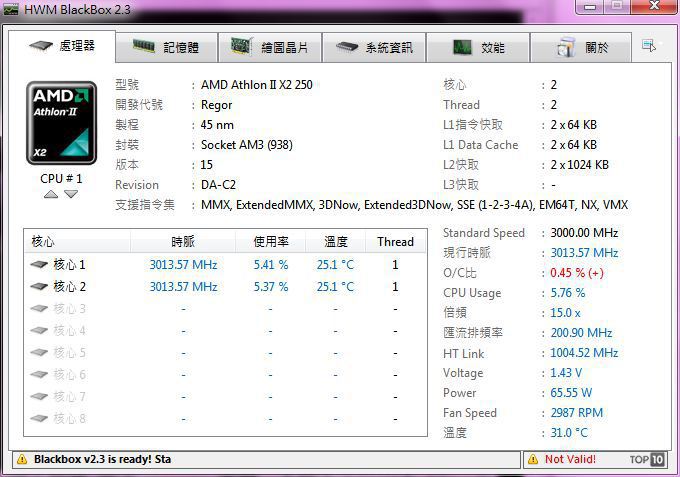This screenshot has width=680, height=477.
Task: Click the 1004.52 MHz HT Link value
Action: tap(584, 353)
